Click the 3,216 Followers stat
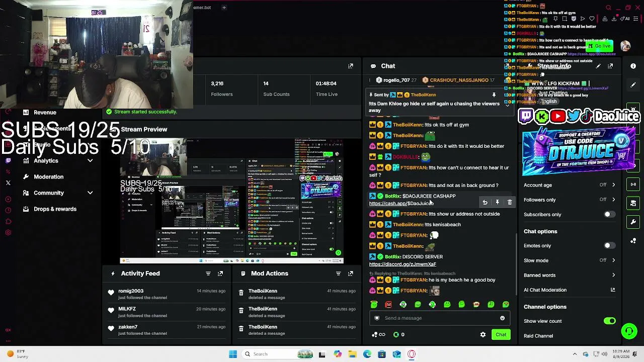The width and height of the screenshot is (644, 362). [x=222, y=88]
